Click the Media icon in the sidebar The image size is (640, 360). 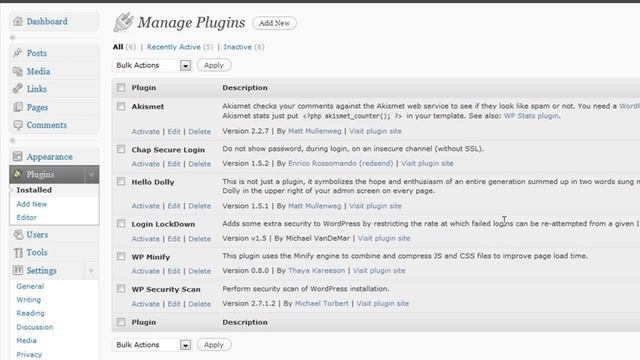18,71
